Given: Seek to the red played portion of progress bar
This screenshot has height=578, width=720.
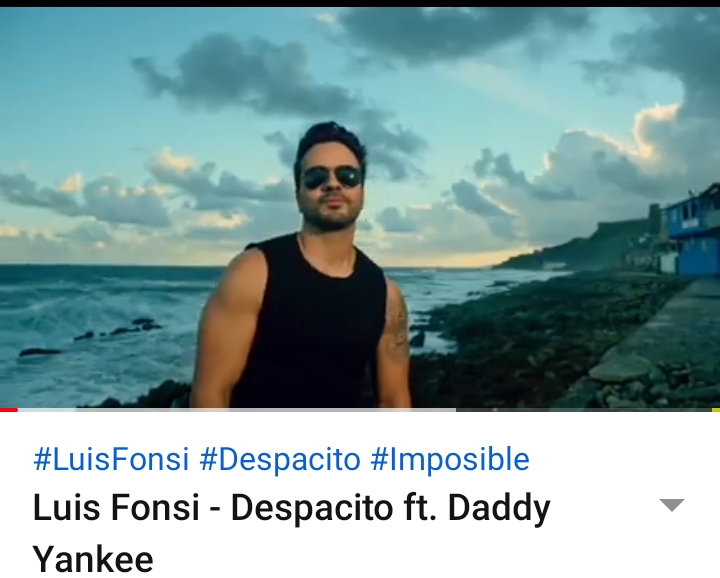Looking at the screenshot, I should (x=9, y=410).
